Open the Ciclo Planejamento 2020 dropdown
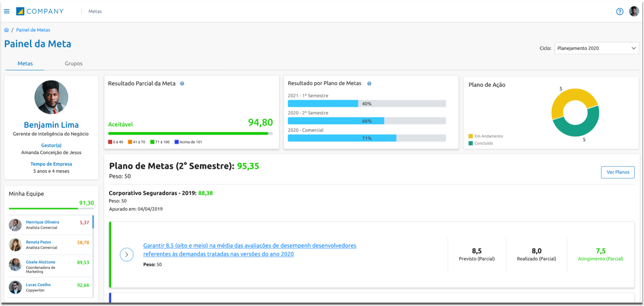The width and height of the screenshot is (644, 306). 596,48
